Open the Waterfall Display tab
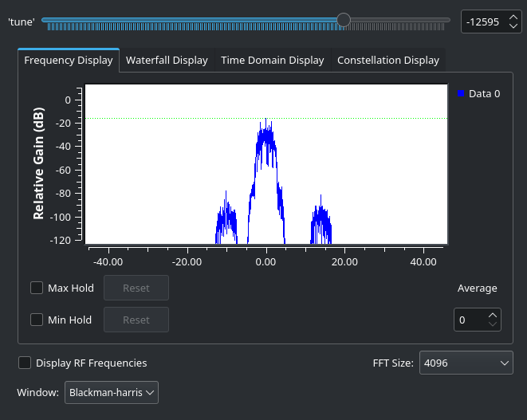The width and height of the screenshot is (527, 420). coord(167,61)
